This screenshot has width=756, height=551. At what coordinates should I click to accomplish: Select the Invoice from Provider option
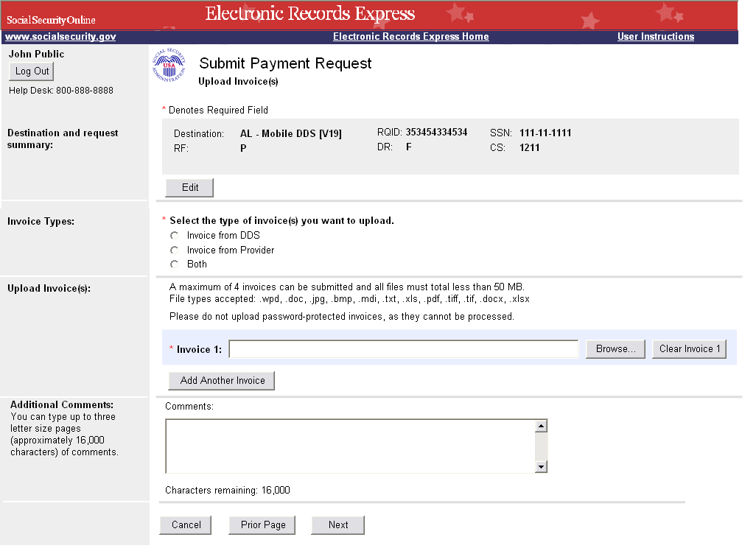(x=175, y=250)
